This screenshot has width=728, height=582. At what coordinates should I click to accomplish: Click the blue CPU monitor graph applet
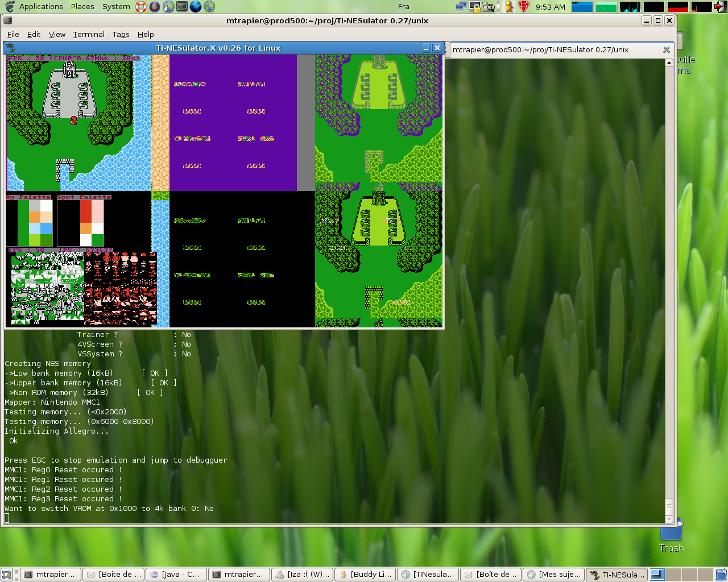(x=582, y=7)
